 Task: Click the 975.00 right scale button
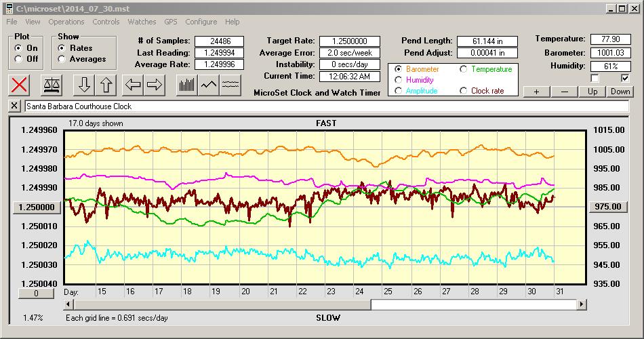[x=608, y=207]
